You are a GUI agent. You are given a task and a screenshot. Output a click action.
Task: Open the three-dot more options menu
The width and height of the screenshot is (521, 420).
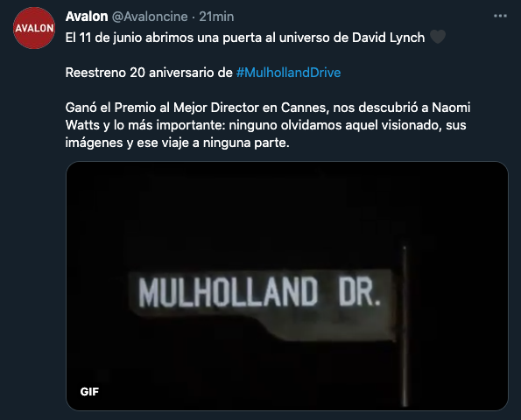click(500, 16)
